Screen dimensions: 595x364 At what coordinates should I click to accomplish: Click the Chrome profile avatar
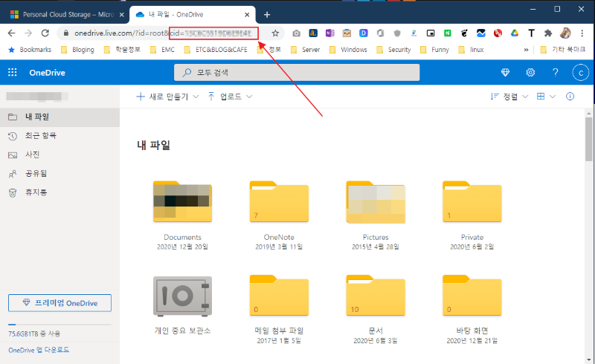(565, 33)
